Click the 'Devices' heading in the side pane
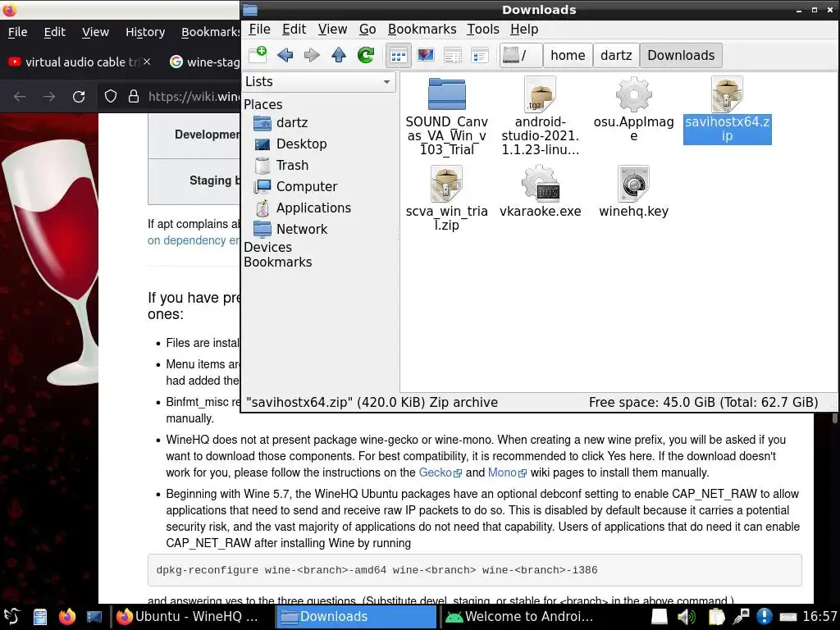Screen dimensions: 840x630 268,248
